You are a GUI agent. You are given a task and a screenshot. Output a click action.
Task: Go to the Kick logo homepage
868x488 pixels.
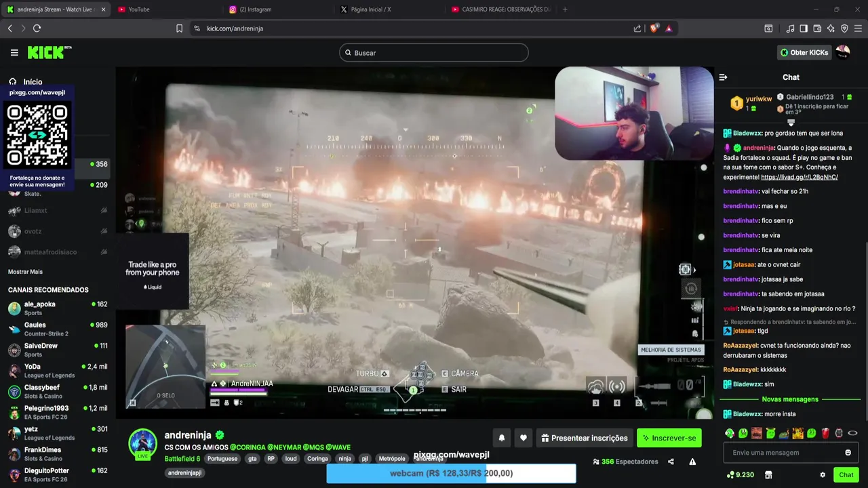pos(50,52)
